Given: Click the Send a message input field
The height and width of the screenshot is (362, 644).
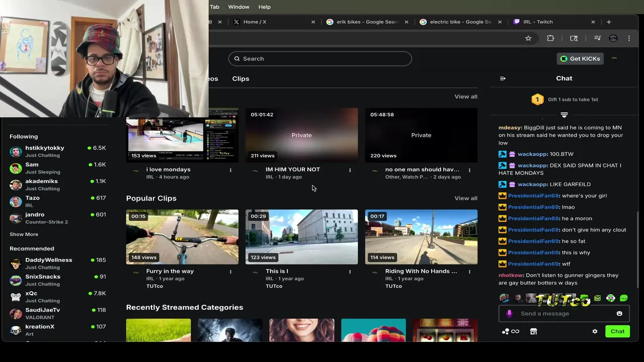Looking at the screenshot, I should [563, 313].
